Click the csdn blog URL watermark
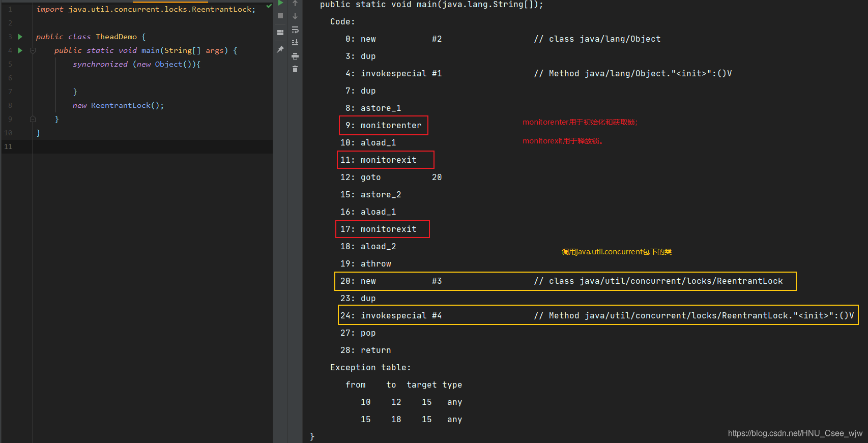 [x=795, y=433]
